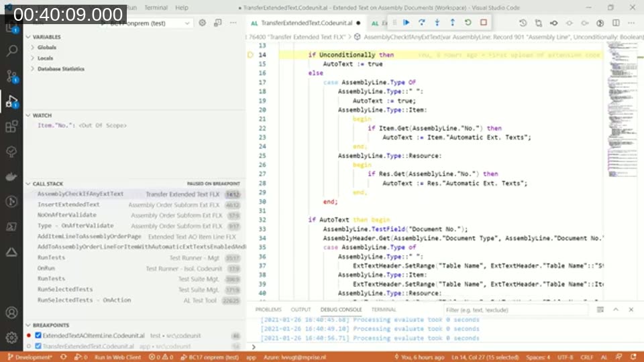
Task: Click the Item."No." watch expression
Action: click(82, 125)
